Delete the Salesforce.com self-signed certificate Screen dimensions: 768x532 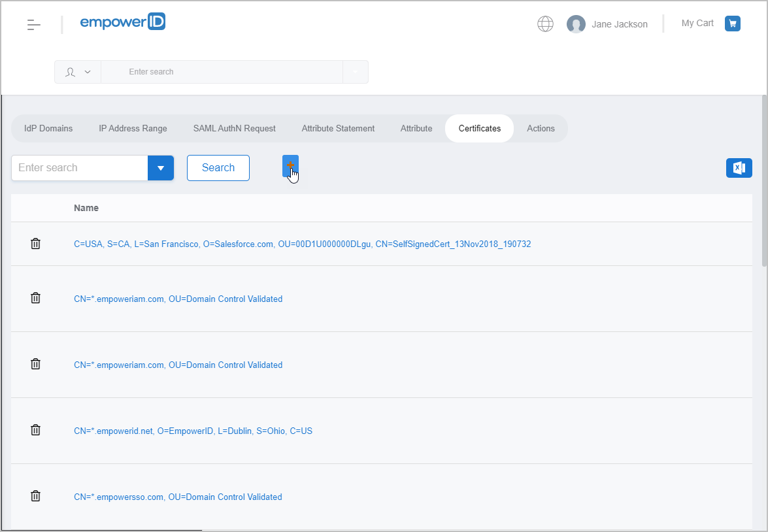click(x=36, y=244)
